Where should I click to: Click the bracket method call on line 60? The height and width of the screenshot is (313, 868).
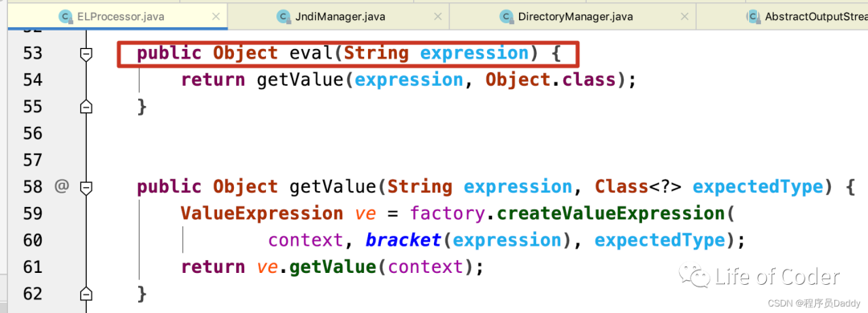[403, 240]
